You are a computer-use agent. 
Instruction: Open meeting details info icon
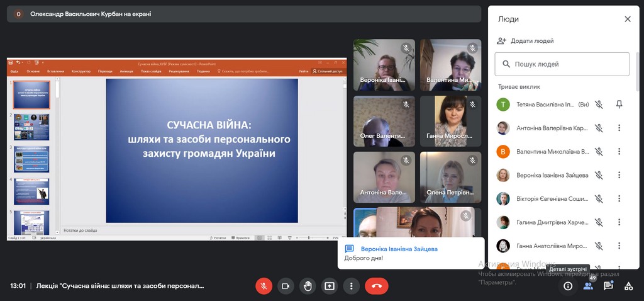(568, 286)
